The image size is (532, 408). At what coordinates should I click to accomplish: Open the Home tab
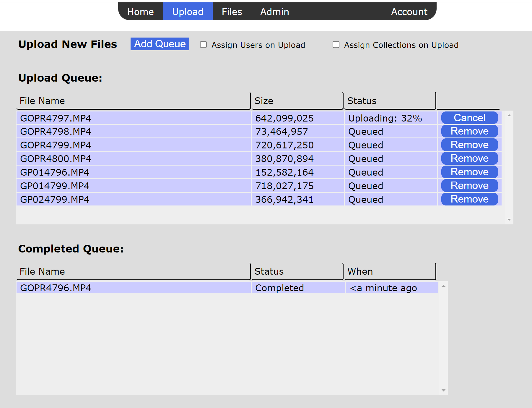140,12
